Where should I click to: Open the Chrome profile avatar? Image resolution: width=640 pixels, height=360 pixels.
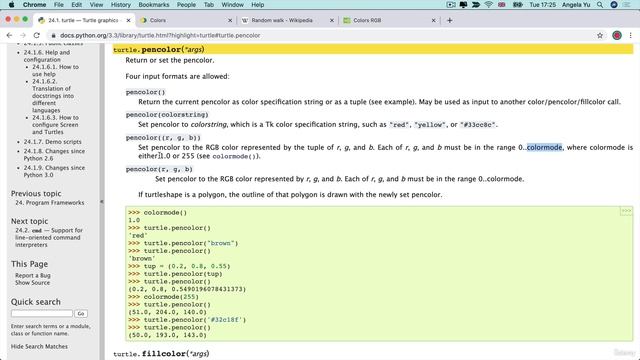pos(617,36)
